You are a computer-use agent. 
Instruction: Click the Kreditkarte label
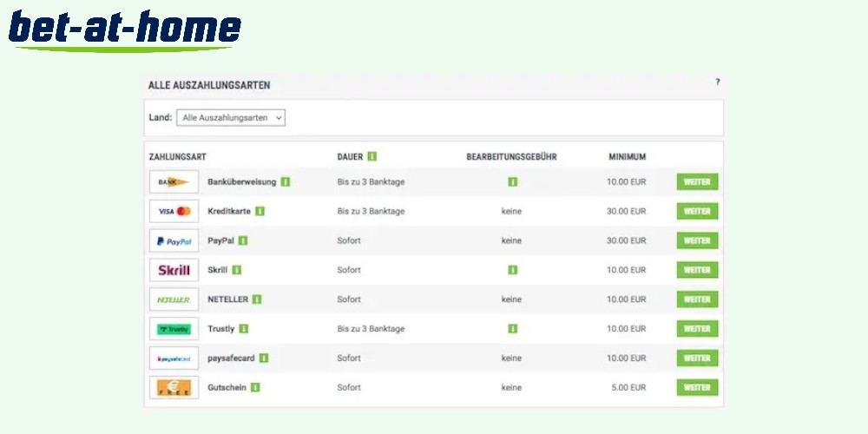229,211
